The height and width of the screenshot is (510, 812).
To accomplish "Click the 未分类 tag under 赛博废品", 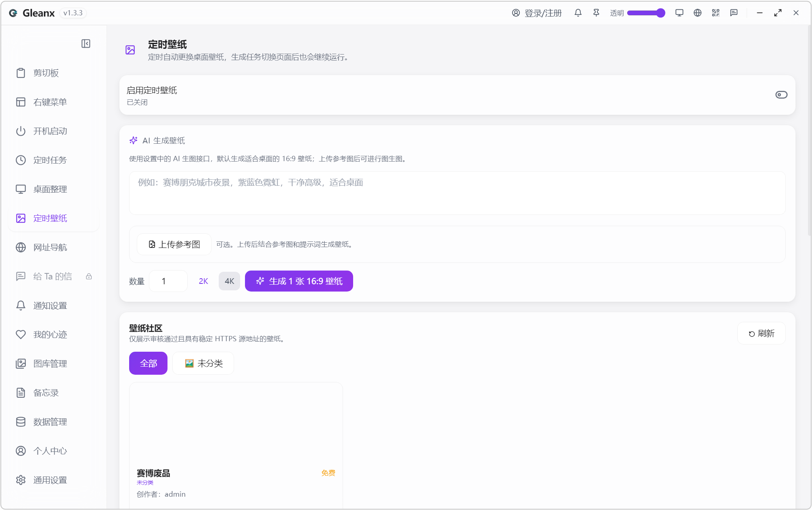I will (x=145, y=483).
